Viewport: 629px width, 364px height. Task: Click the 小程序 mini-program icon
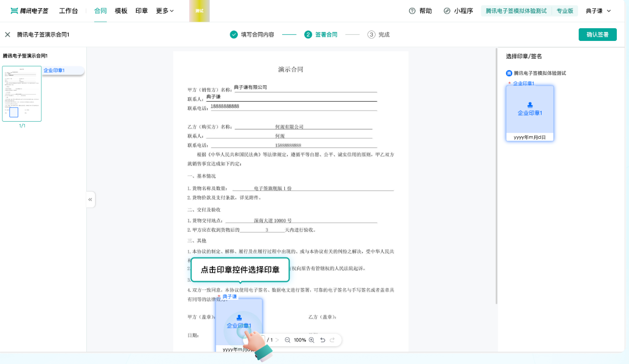446,11
